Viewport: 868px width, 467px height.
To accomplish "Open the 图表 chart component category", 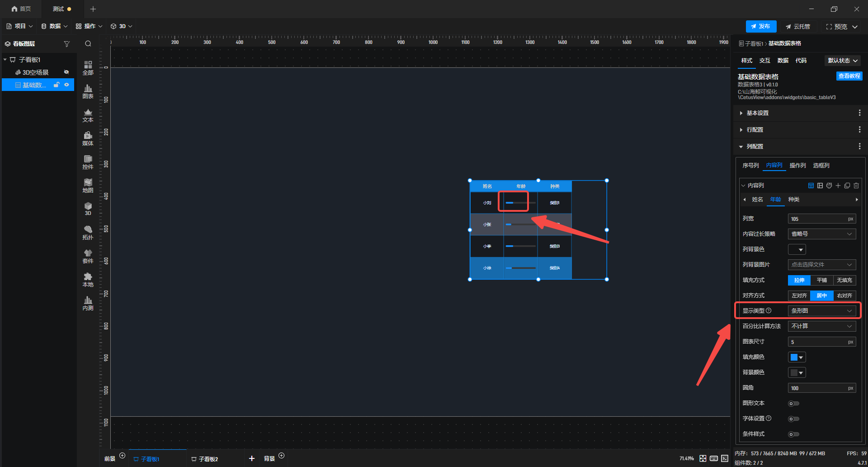I will click(x=88, y=91).
